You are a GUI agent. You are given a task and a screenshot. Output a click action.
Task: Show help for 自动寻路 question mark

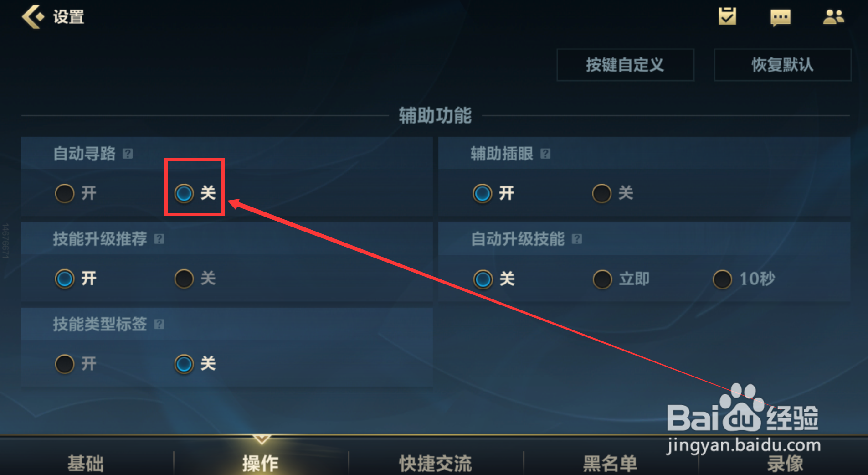[x=128, y=154]
